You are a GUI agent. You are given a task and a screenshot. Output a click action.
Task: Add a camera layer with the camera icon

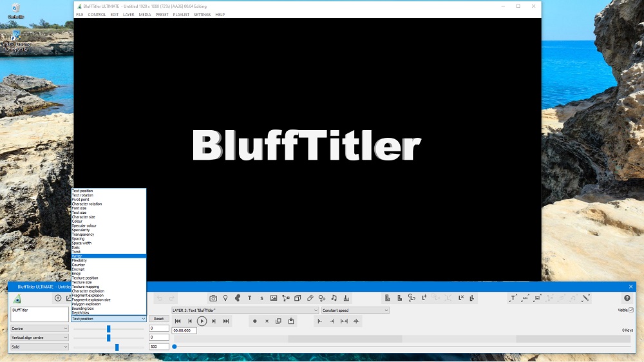click(213, 298)
